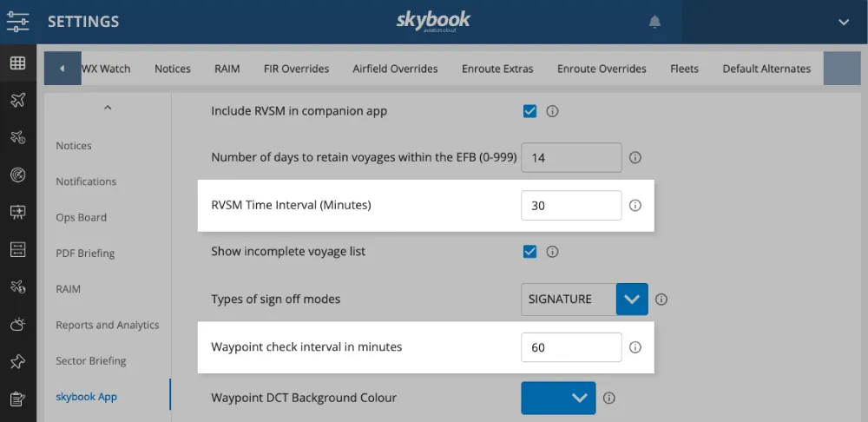This screenshot has height=422, width=868.
Task: Switch to Enroute Extras tab
Action: pos(497,69)
